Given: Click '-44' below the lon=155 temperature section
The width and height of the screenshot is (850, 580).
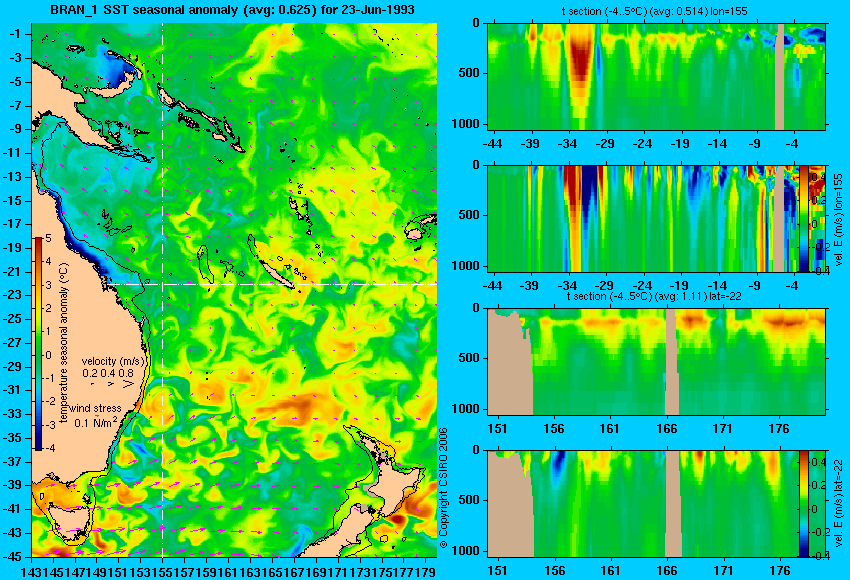Looking at the screenshot, I should point(492,144).
